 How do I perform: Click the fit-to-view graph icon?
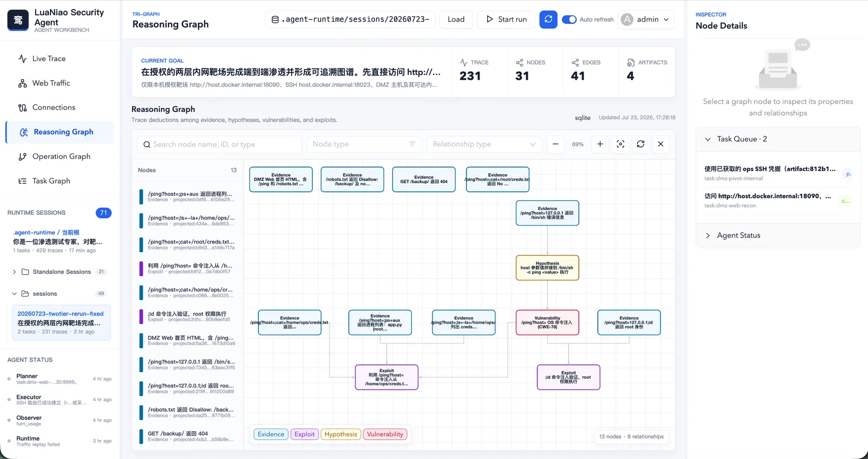[x=621, y=144]
